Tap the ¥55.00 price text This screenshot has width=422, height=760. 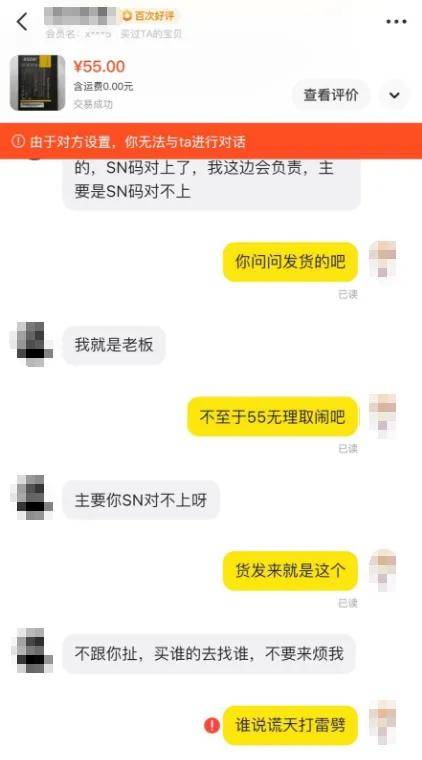pos(99,66)
